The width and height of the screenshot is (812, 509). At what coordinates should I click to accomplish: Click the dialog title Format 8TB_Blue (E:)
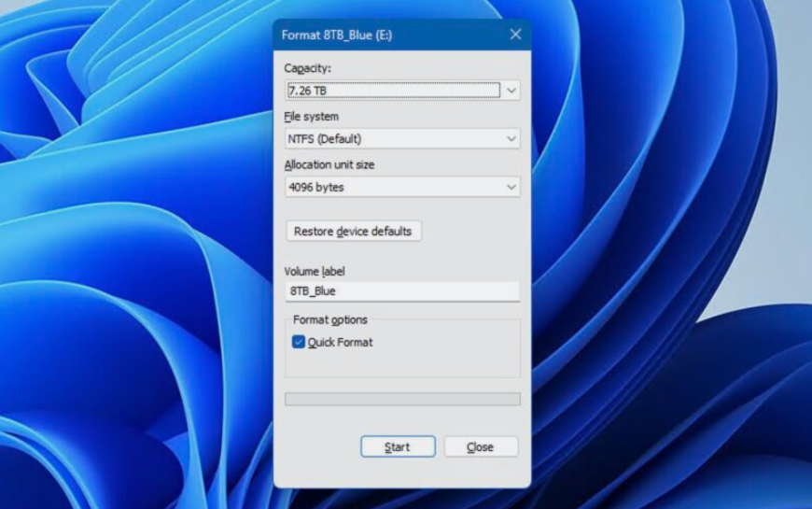[337, 35]
